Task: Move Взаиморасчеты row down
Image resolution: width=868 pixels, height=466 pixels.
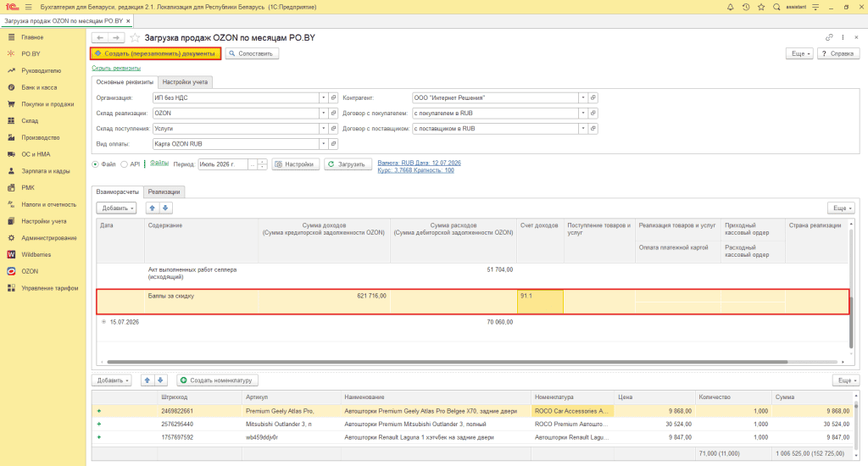Action: (x=165, y=208)
